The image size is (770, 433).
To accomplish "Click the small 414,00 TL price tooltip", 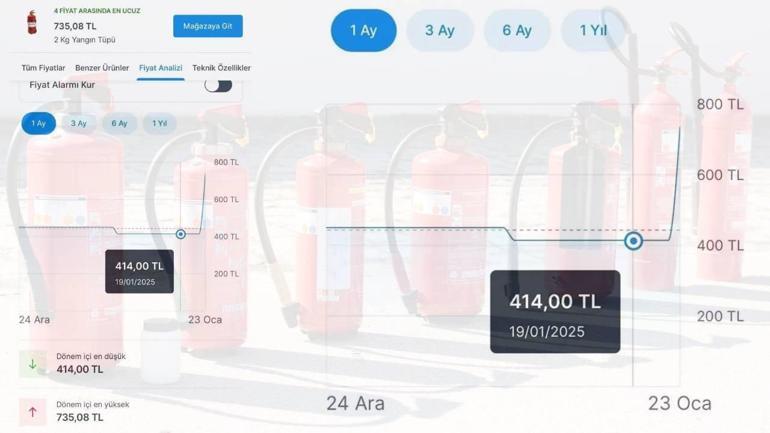I will pyautogui.click(x=139, y=271).
